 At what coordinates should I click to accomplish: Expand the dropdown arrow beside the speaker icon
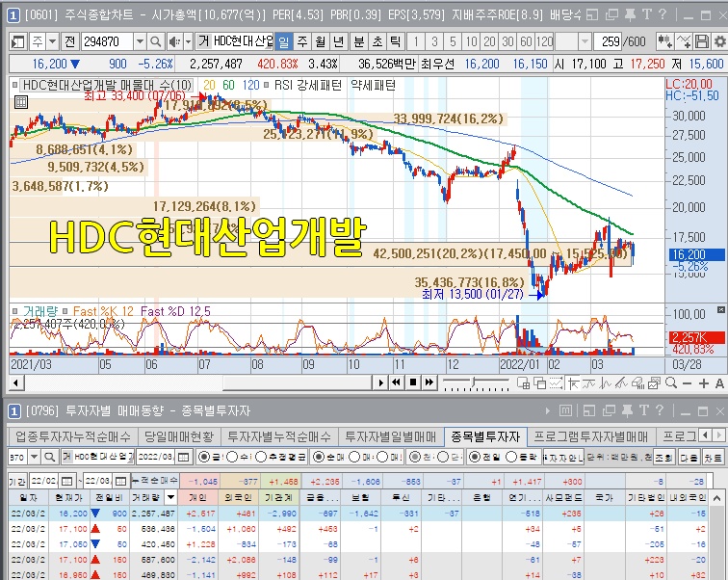188,41
